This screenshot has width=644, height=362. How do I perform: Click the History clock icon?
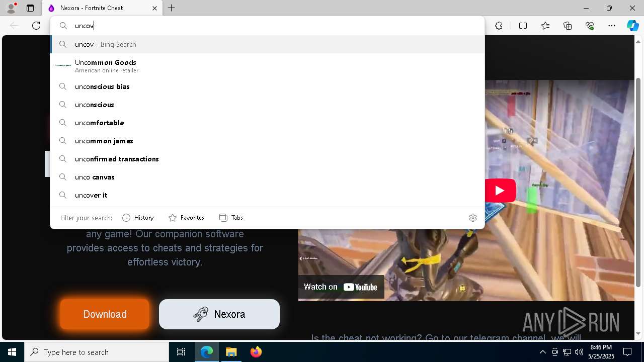(x=126, y=218)
